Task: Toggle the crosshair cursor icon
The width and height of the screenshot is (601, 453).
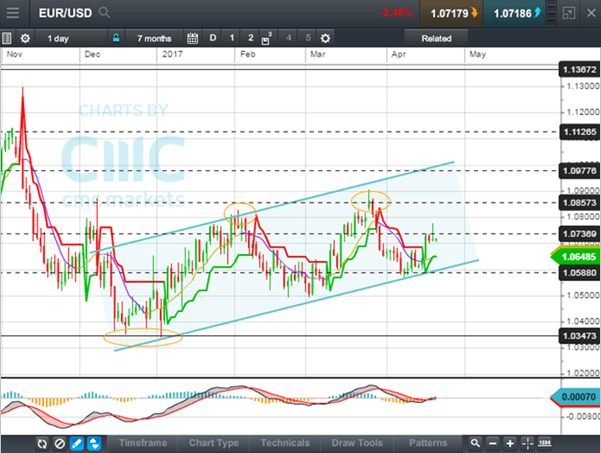Action: pyautogui.click(x=528, y=444)
